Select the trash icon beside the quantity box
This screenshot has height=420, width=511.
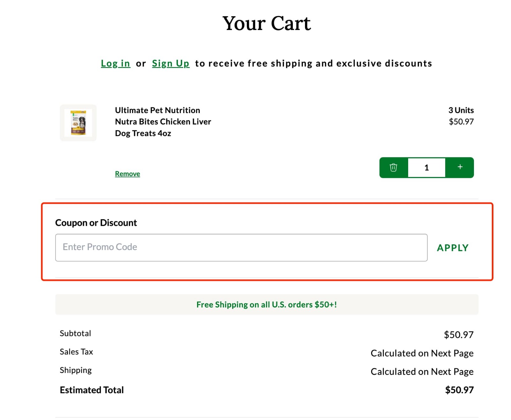(394, 167)
